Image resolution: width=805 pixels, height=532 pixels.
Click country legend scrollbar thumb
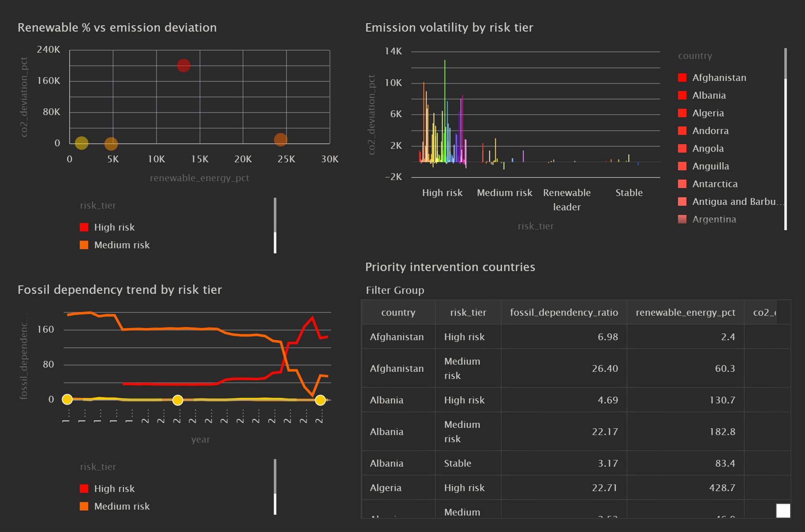(786, 63)
